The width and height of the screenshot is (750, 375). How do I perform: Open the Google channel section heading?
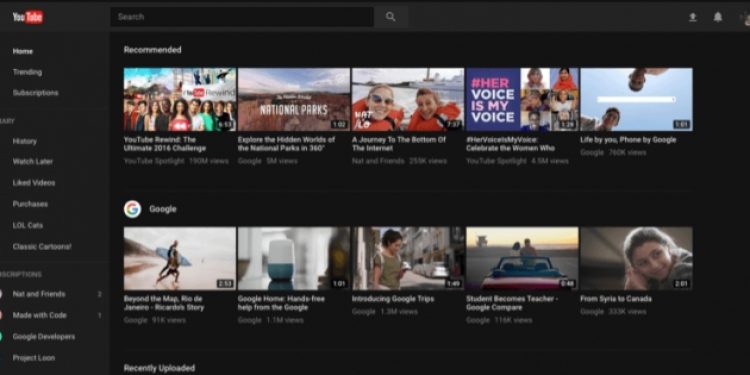[x=163, y=209]
